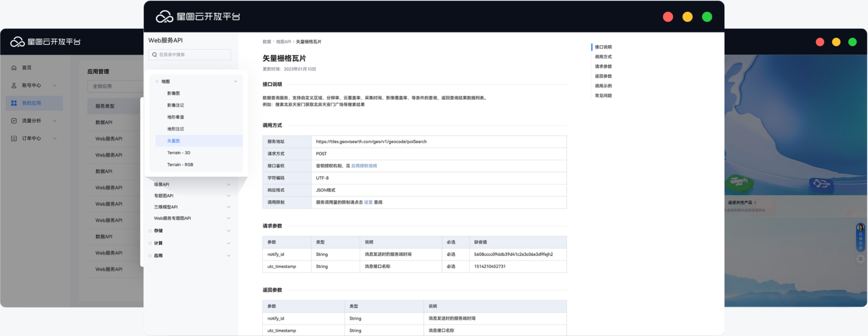Click the traffic analysis chart icon
Viewport: 868px width, 336px height.
click(14, 121)
